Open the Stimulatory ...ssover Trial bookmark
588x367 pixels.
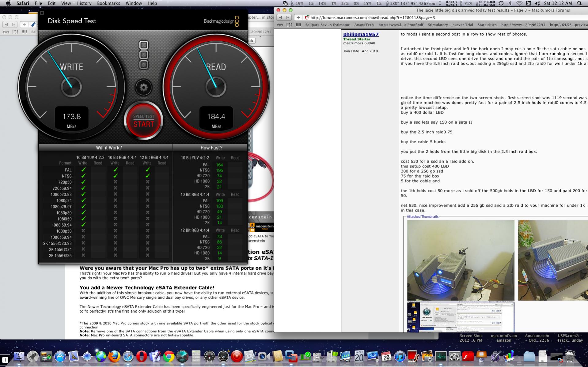(450, 25)
